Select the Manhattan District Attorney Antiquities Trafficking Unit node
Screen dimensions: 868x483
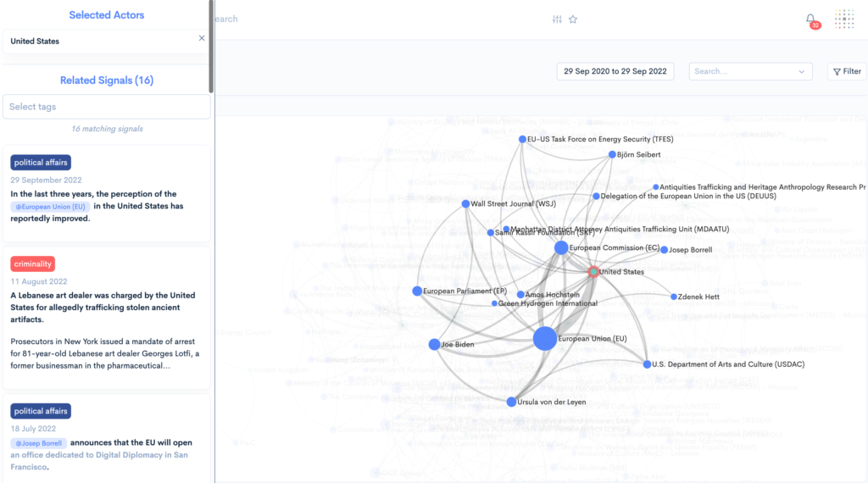(x=506, y=229)
